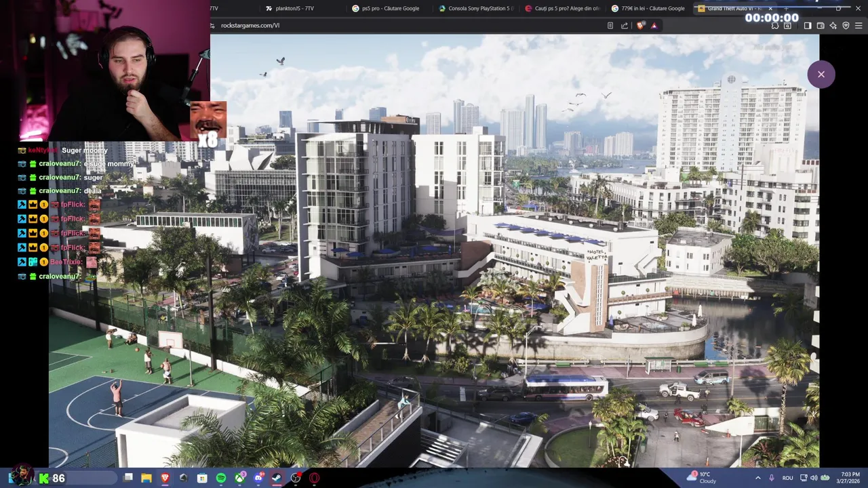
Task: Open the Cauți ps 5 pro tab
Action: point(563,8)
